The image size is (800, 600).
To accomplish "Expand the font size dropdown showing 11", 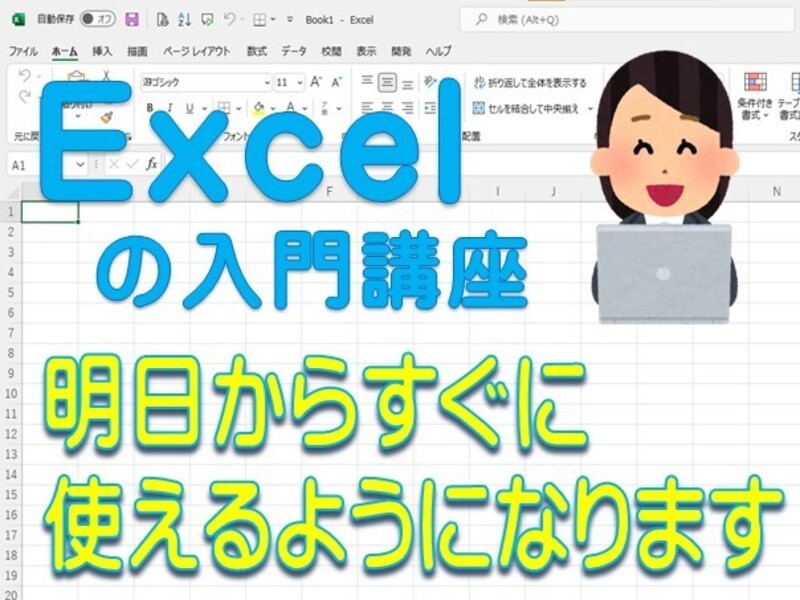I will [299, 83].
